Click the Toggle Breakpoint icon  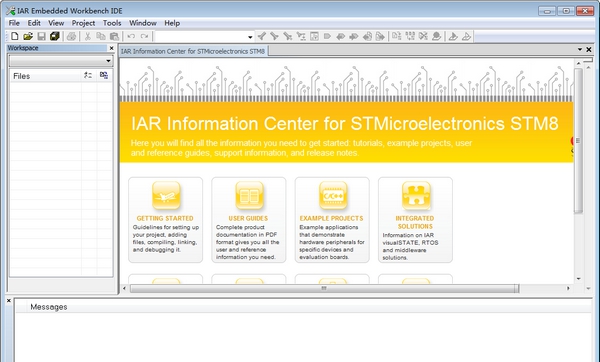437,36
